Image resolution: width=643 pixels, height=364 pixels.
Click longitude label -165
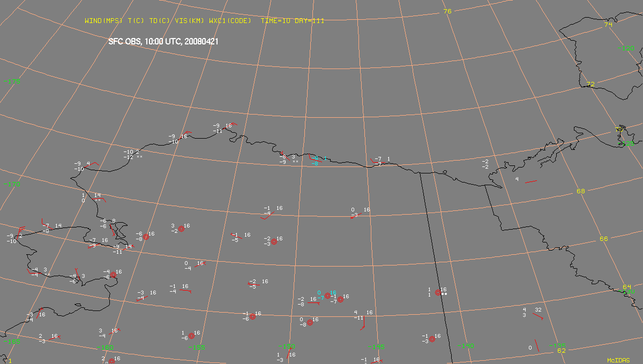(x=12, y=342)
